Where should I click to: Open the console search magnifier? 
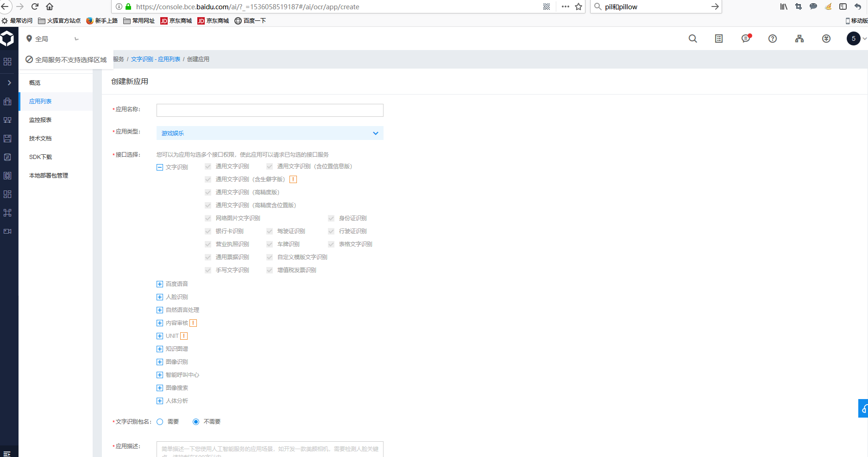click(x=693, y=39)
